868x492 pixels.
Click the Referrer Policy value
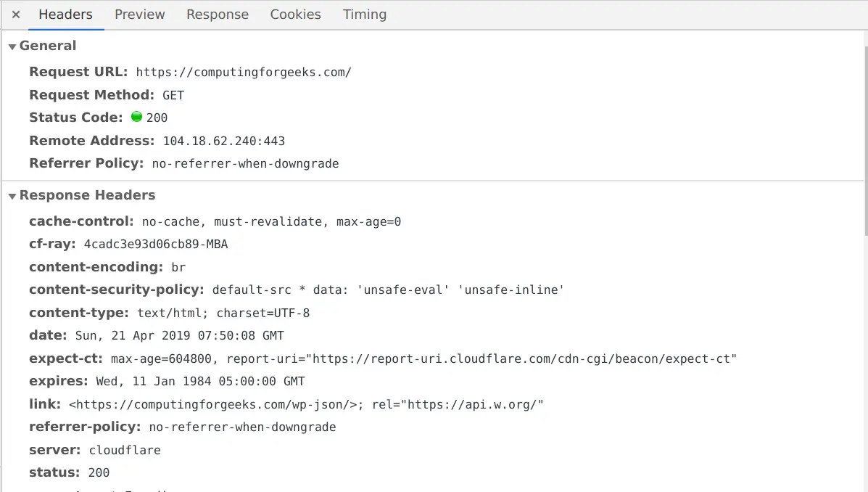[244, 163]
